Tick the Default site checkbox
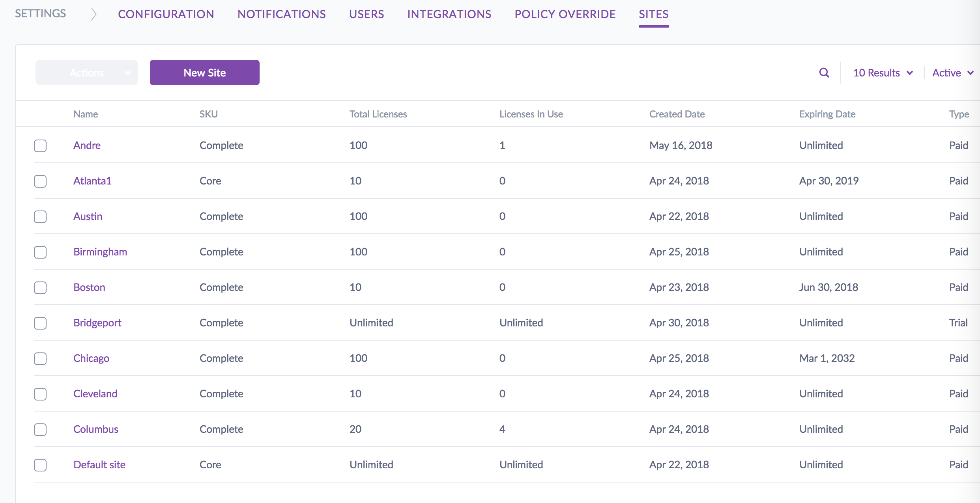The width and height of the screenshot is (980, 503). click(x=40, y=465)
